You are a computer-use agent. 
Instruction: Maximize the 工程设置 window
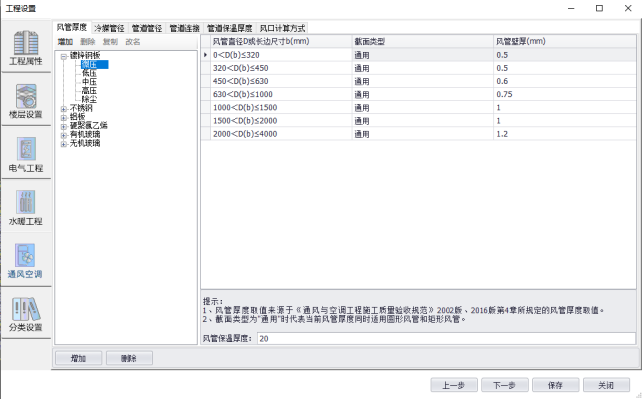point(599,8)
